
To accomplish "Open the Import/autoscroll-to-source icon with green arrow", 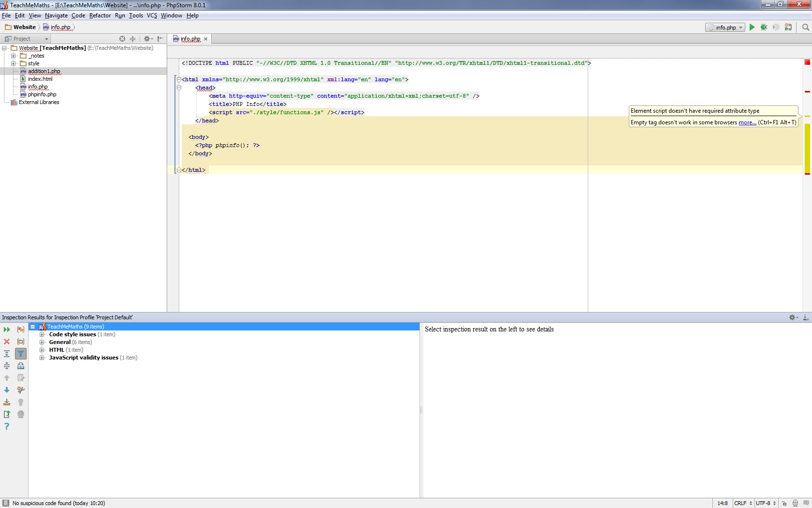I will (x=7, y=414).
